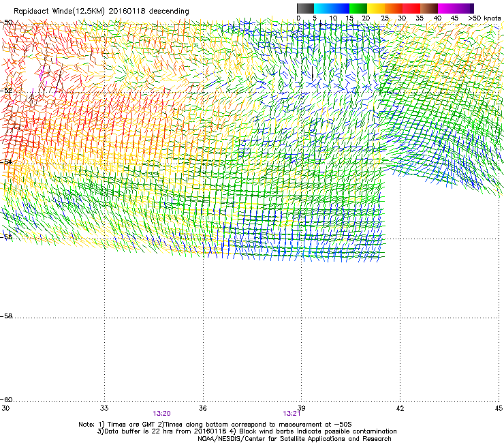The width and height of the screenshot is (504, 443).
Task: Click the purple '13:20' time marker
Action: pyautogui.click(x=161, y=414)
